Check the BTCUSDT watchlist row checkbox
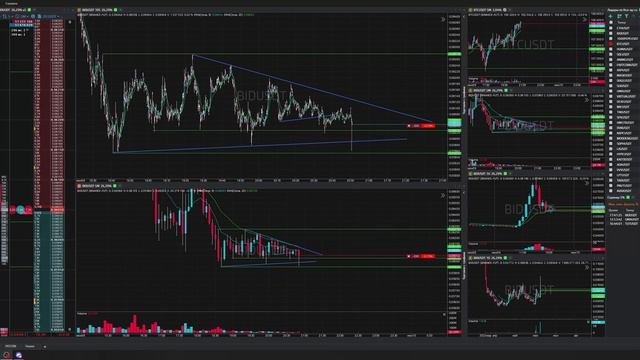This screenshot has width=640, height=360. 611,44
